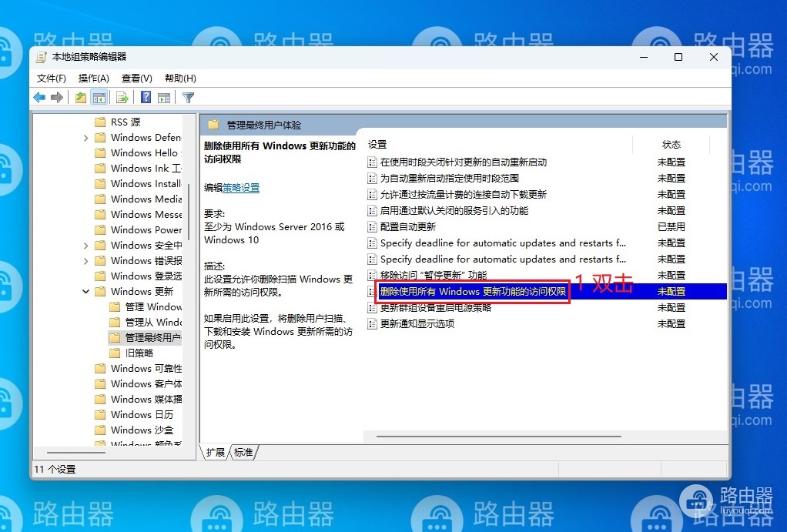The width and height of the screenshot is (787, 532).
Task: Select 启用通过默认关闭的服务引入的功能 setting
Action: pyautogui.click(x=454, y=211)
